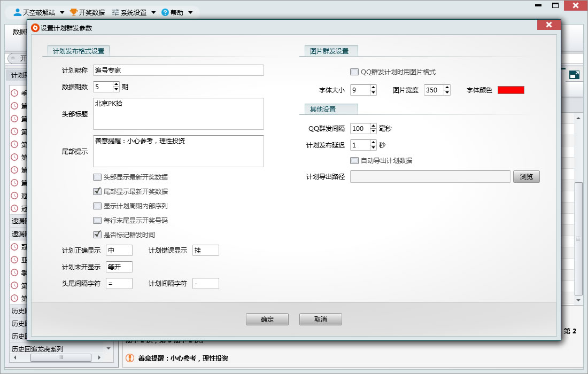
Task: Click the dialog title icon next to 设置计划群发参数
Action: tap(35, 28)
